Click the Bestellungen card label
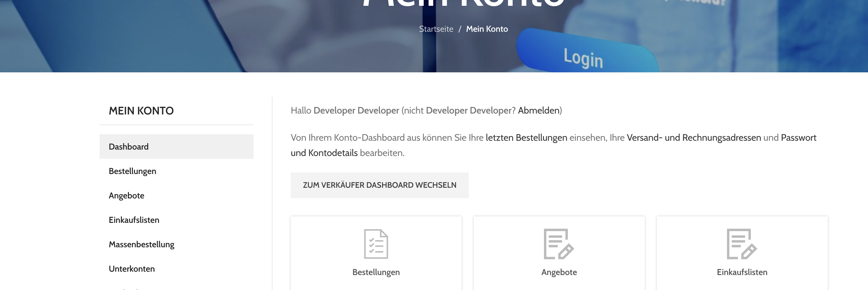868x290 pixels. [376, 272]
